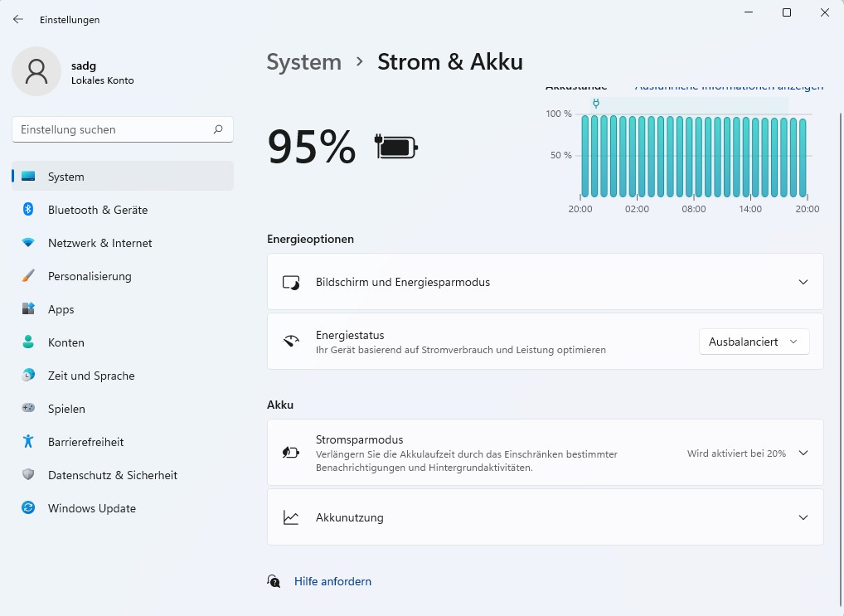Image resolution: width=844 pixels, height=616 pixels.
Task: Click the Zeit und Sprache clock icon
Action: click(x=28, y=376)
